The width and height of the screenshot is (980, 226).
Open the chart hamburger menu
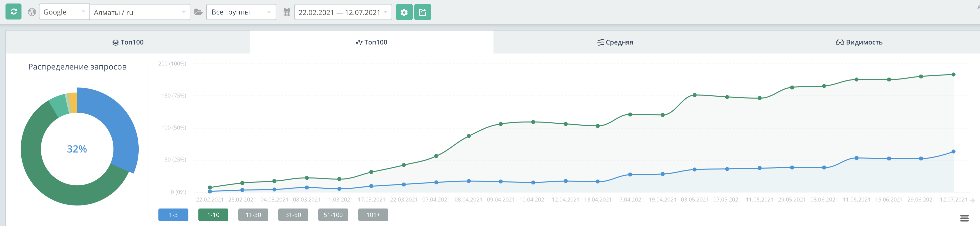[964, 218]
